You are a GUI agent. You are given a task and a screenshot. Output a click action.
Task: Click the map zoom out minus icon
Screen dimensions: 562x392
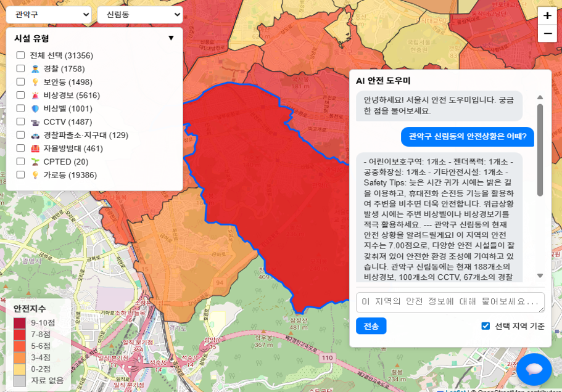coord(547,33)
